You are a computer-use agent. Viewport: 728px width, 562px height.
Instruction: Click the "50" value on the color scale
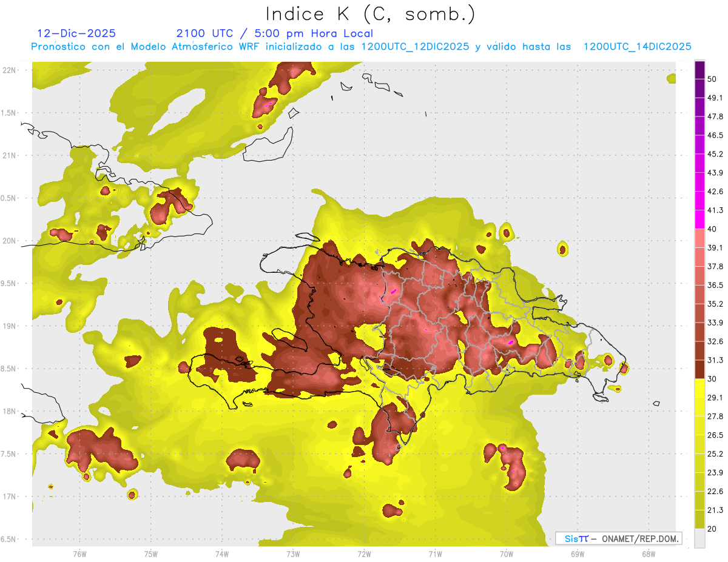(712, 79)
